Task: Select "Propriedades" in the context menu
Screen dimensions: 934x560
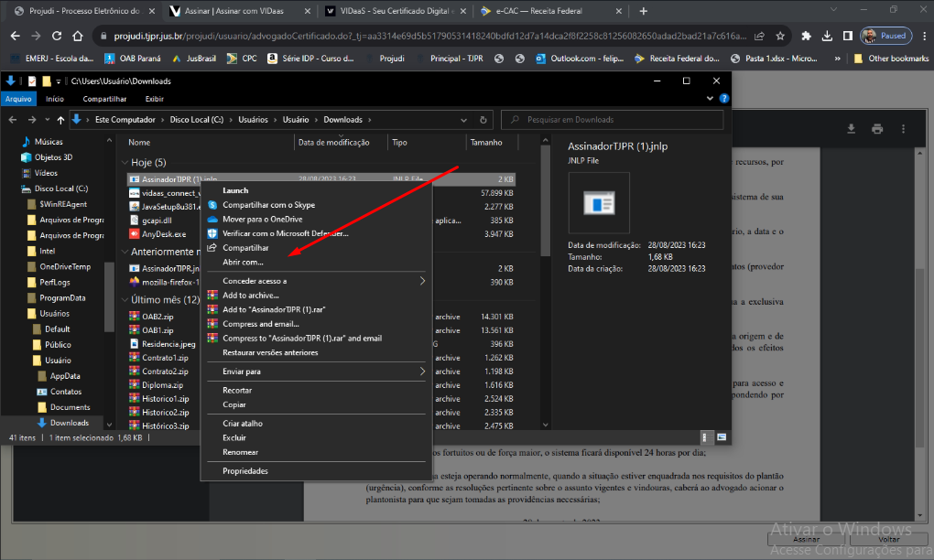Action: (245, 470)
